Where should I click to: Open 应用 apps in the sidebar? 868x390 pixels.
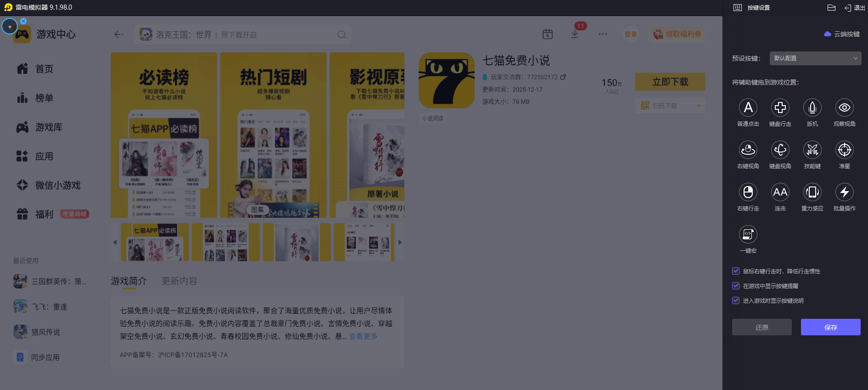(x=35, y=156)
